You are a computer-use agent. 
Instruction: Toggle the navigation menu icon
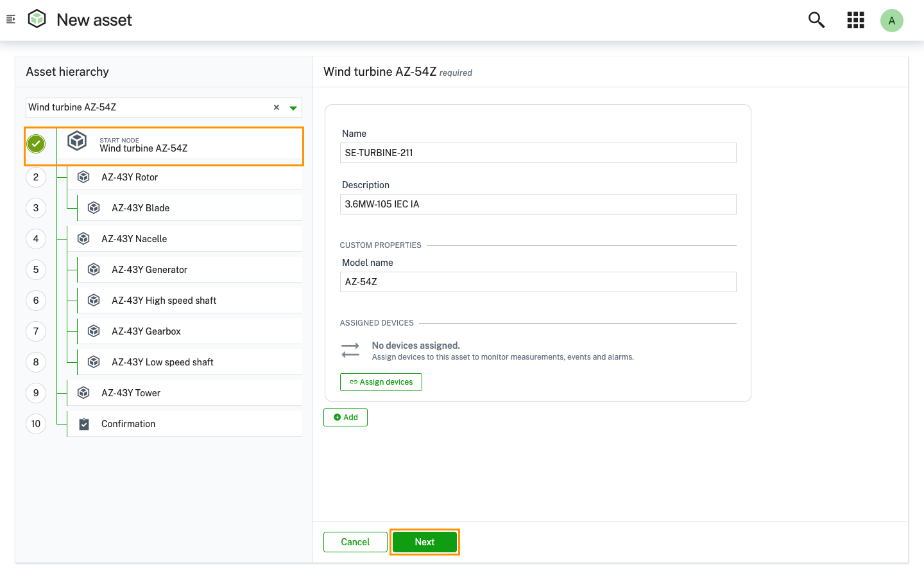pos(11,19)
